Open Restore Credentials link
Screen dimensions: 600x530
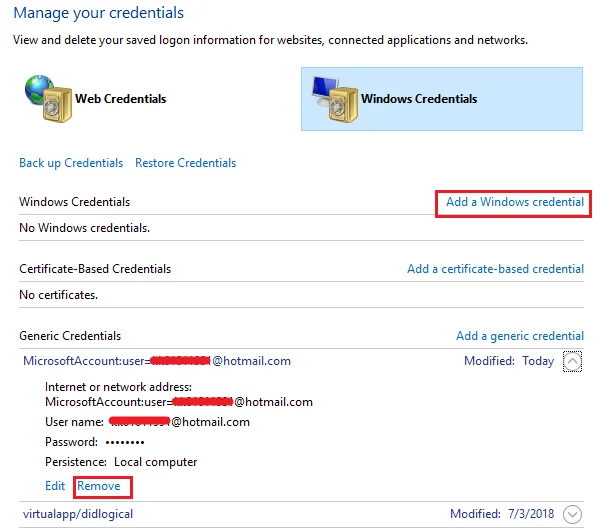click(186, 163)
